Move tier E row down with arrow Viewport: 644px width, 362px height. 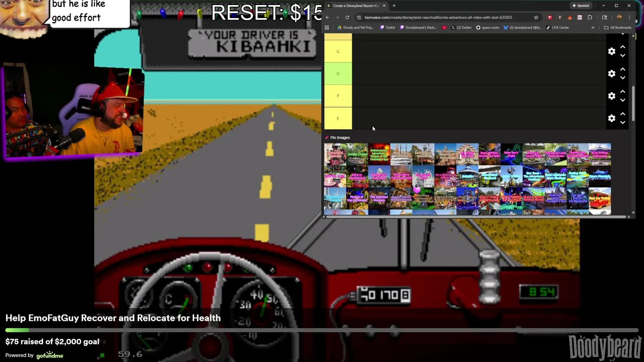(x=623, y=122)
